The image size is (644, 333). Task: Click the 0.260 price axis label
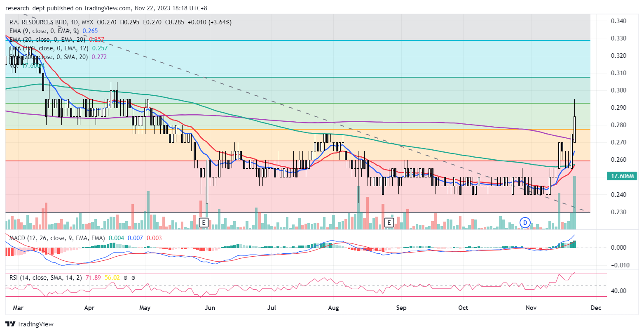coord(618,160)
